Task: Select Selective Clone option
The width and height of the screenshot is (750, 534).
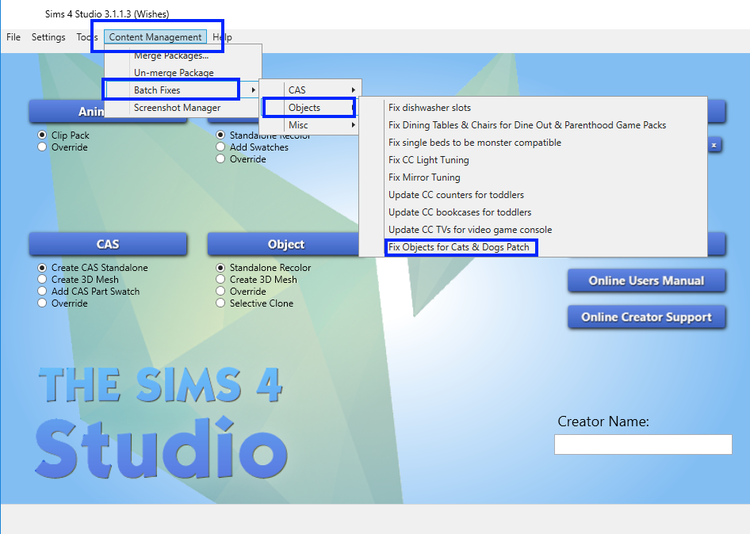Action: pos(220,303)
